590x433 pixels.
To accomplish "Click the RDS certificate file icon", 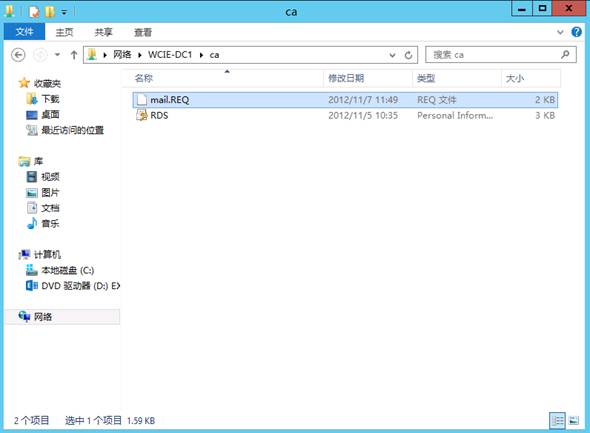I will click(x=141, y=115).
